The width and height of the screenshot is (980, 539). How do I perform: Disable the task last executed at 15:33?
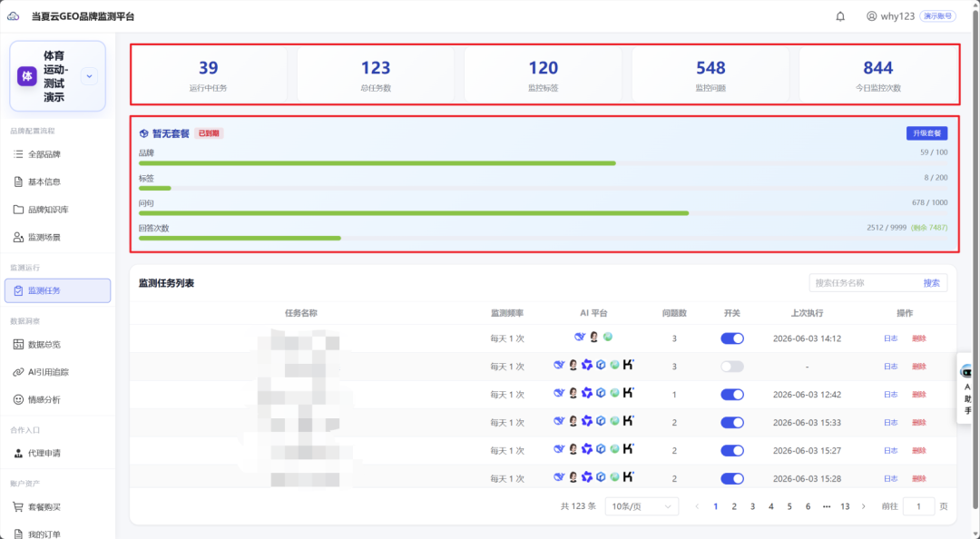pyautogui.click(x=732, y=423)
